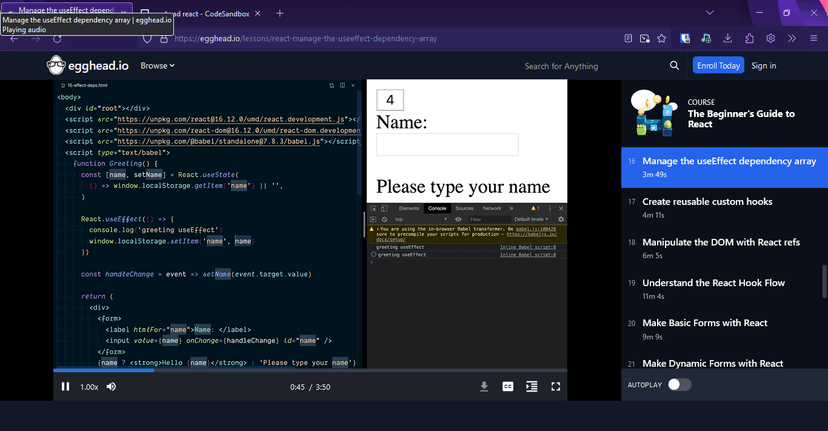This screenshot has width=828, height=431.
Task: Bookmark this page with star icon
Action: pyautogui.click(x=661, y=38)
